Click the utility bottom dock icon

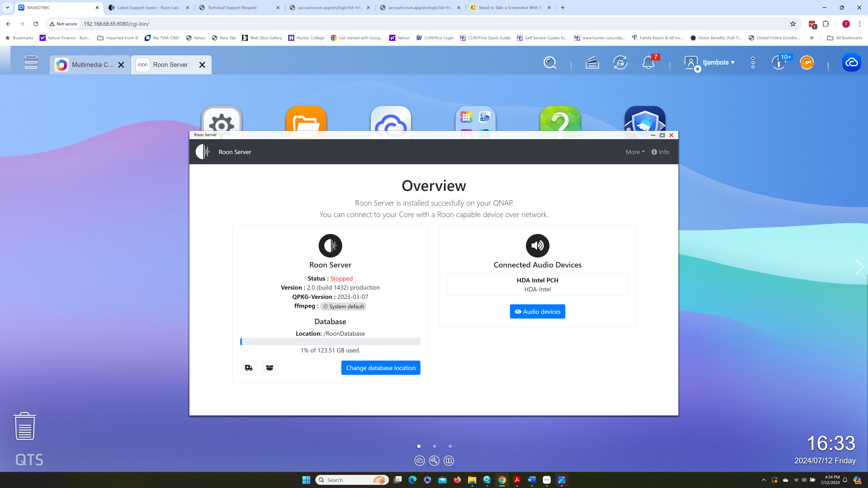(x=434, y=461)
